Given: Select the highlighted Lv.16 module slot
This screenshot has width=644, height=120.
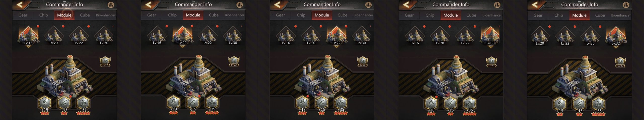Looking at the screenshot, I should (28, 37).
